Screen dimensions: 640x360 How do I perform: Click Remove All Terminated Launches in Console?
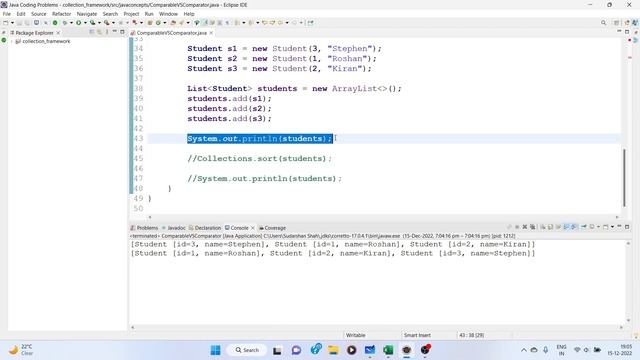pyautogui.click(x=533, y=227)
